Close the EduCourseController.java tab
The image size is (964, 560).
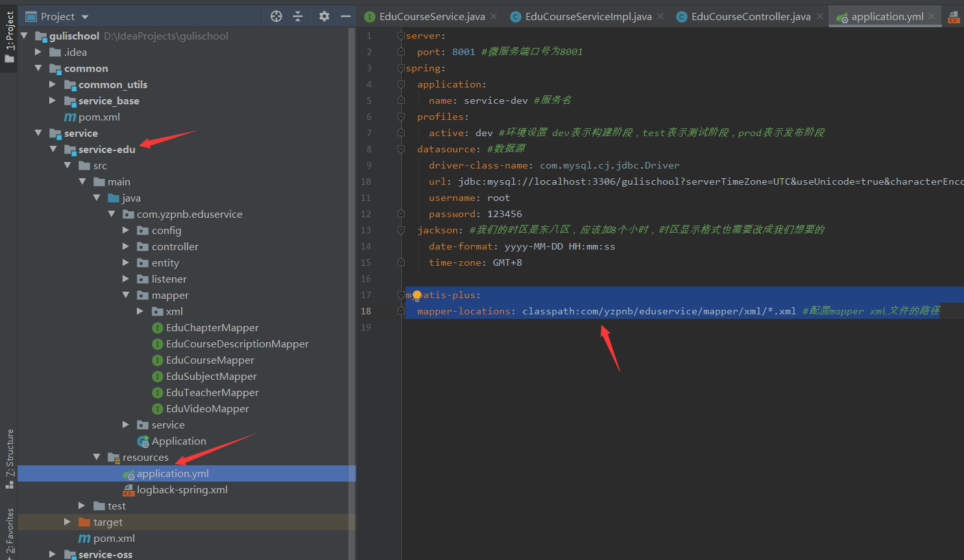coord(820,16)
